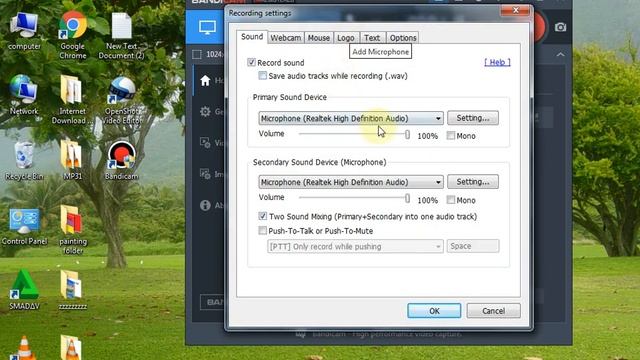Click the Space hotkey input field

[x=473, y=246]
